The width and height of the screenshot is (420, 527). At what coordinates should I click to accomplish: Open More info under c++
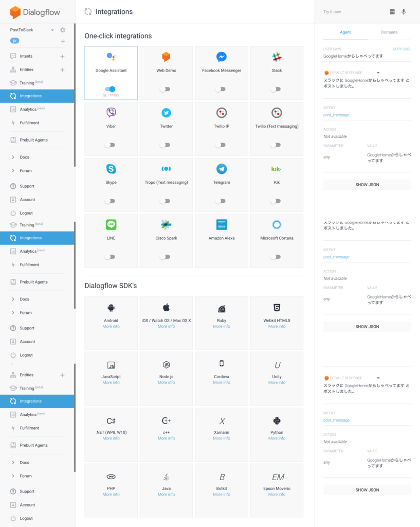click(166, 438)
